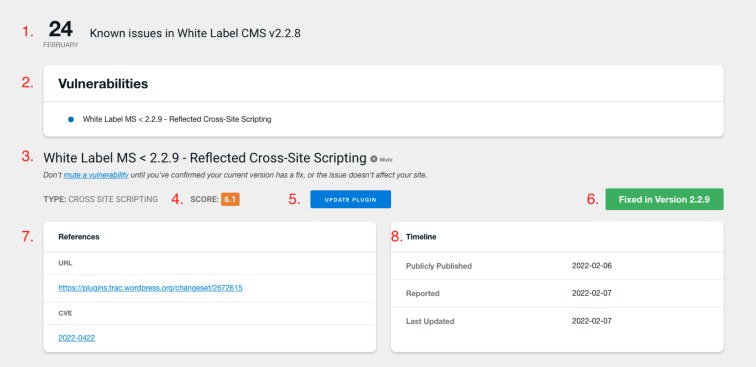The image size is (756, 367).
Task: Click the 'SCORE:' label
Action: [204, 199]
